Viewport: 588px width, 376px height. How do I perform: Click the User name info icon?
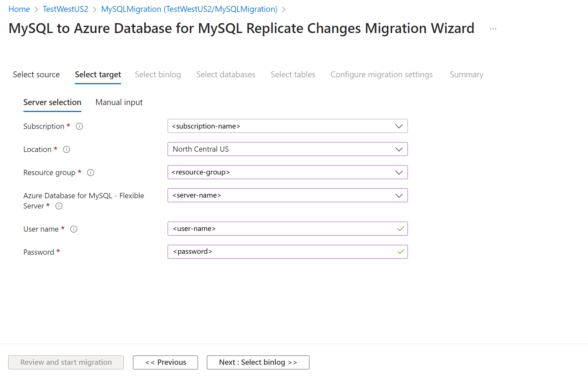coord(74,229)
